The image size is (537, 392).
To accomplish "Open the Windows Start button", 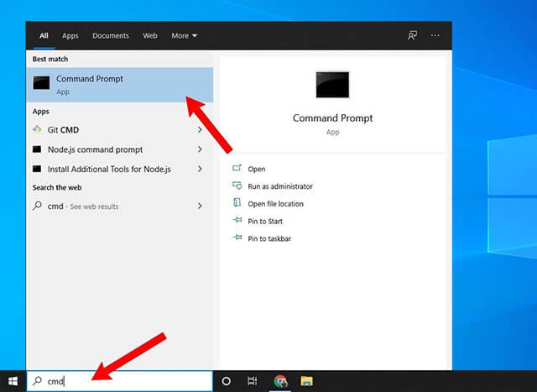I will click(13, 381).
